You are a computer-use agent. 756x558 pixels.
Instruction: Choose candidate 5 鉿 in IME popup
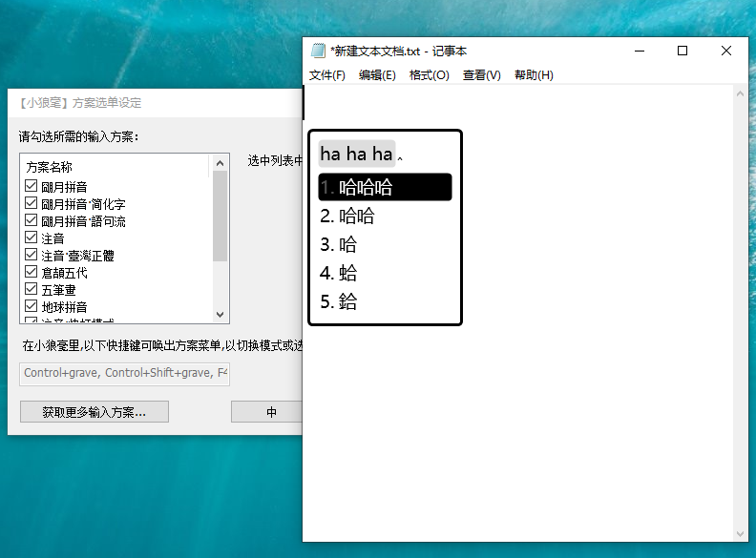pyautogui.click(x=385, y=301)
